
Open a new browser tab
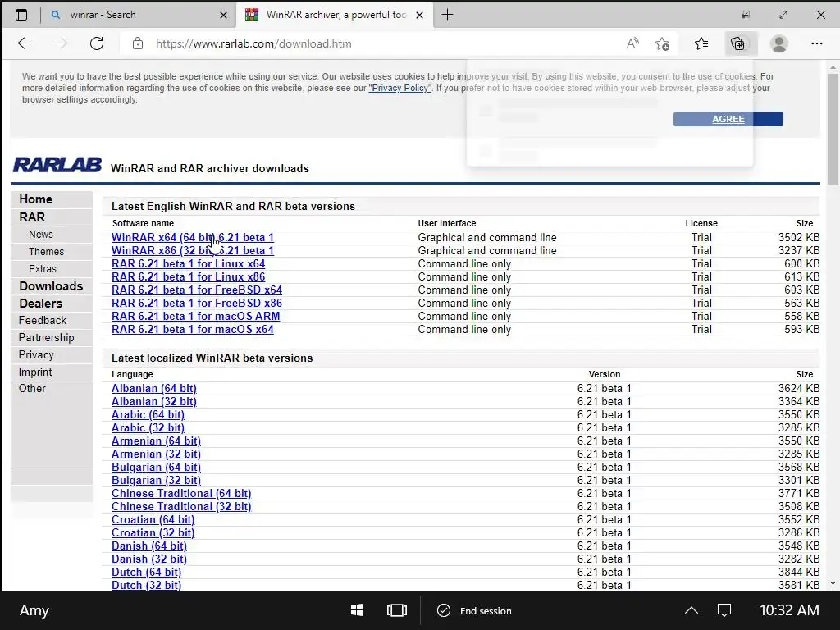pyautogui.click(x=447, y=15)
